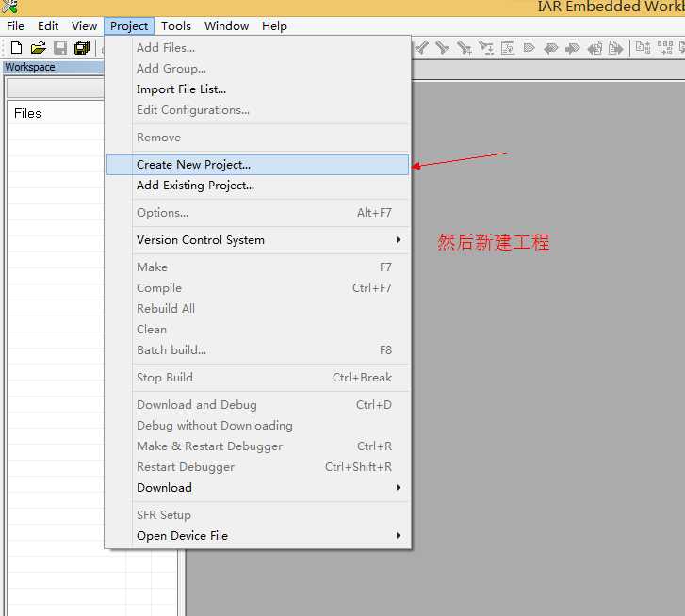This screenshot has height=616, width=685.
Task: Click the Workspace panel title bar
Action: pyautogui.click(x=54, y=67)
